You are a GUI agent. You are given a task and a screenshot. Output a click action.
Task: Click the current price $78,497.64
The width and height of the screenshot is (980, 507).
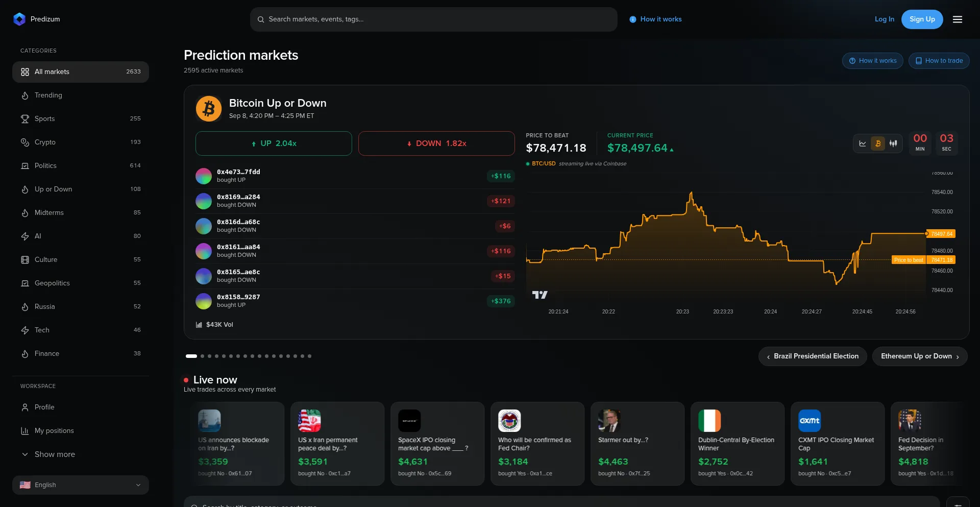point(638,148)
